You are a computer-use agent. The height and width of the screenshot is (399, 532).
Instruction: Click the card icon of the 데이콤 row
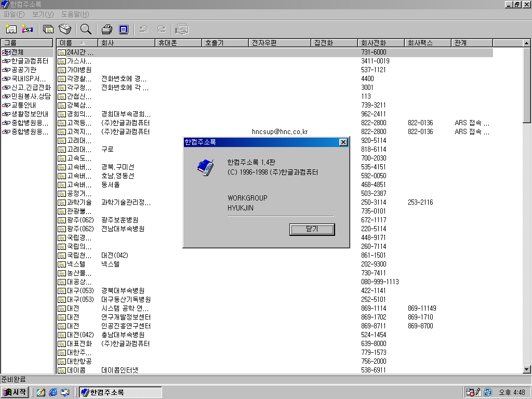click(x=62, y=370)
